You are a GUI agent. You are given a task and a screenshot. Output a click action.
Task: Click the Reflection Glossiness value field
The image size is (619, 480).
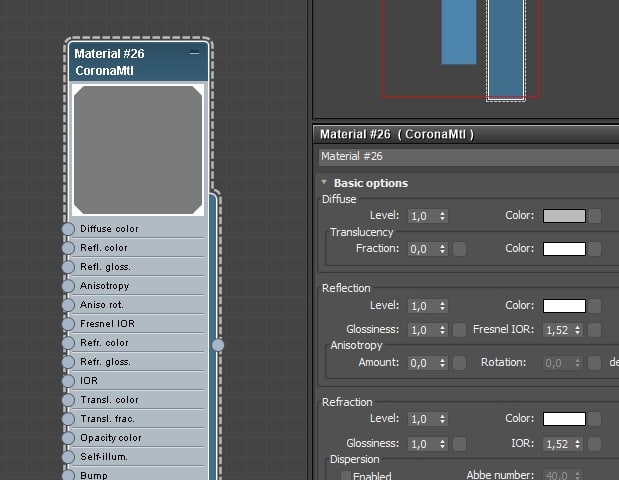point(422,330)
